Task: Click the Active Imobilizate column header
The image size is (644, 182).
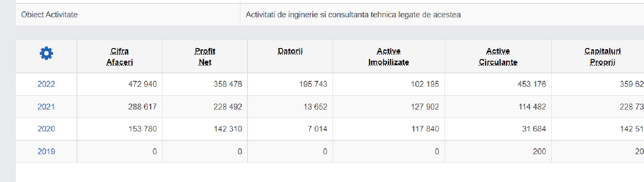Action: click(389, 57)
